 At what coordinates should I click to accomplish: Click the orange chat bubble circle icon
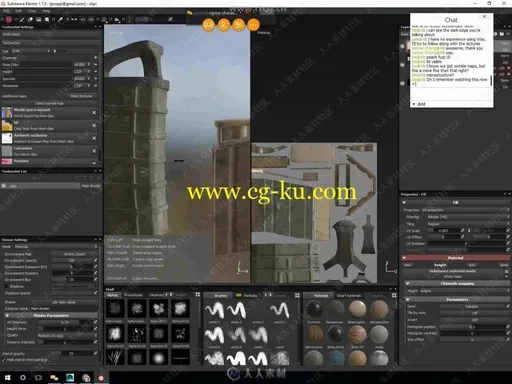pos(239,25)
